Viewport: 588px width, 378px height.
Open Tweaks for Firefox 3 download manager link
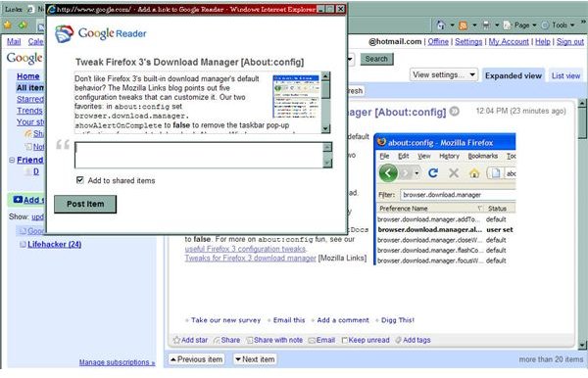[251, 259]
